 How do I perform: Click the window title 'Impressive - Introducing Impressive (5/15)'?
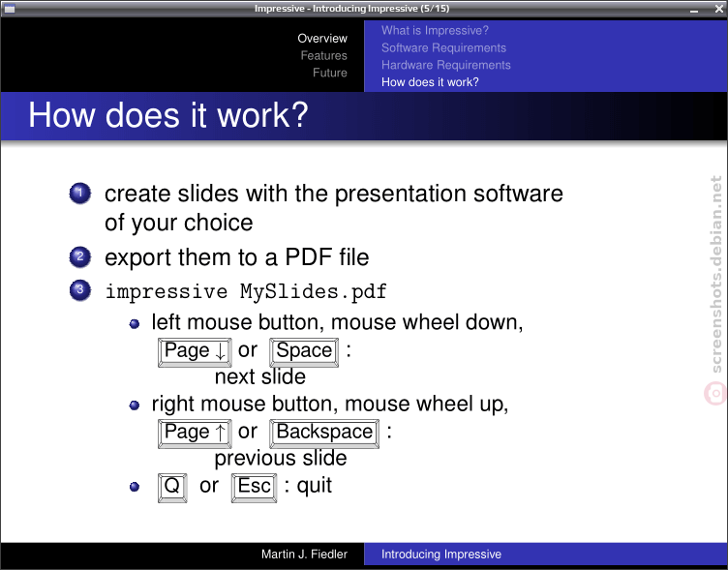tap(352, 9)
